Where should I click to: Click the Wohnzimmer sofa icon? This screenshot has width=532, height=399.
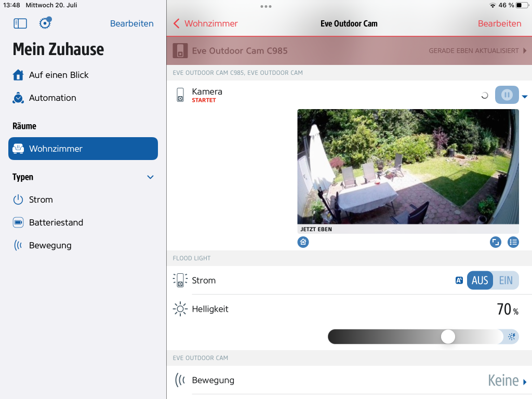[x=18, y=149]
